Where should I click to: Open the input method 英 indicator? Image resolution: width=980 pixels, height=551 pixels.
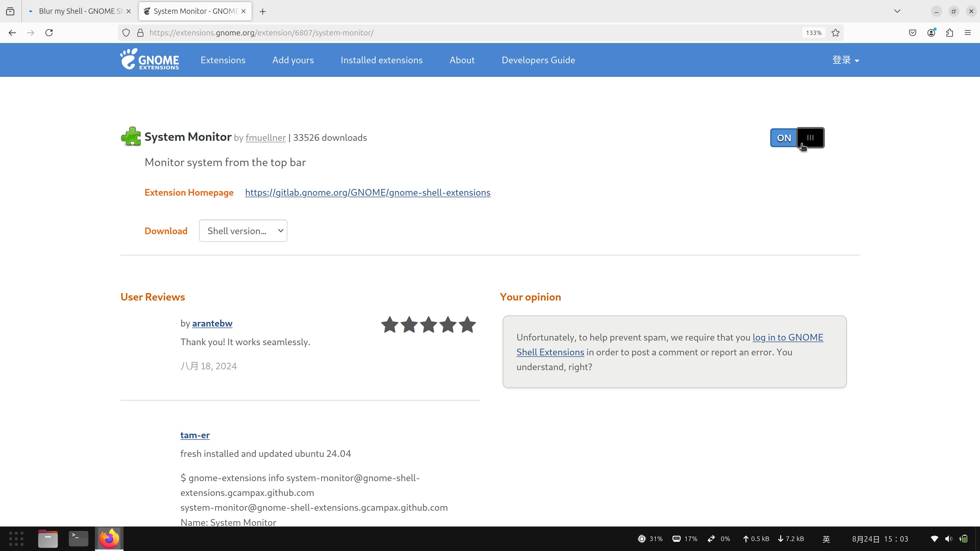tap(826, 539)
